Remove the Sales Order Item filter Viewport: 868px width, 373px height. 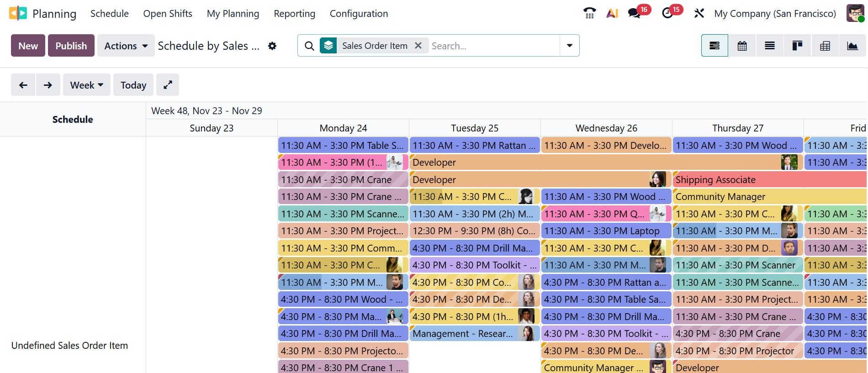click(x=418, y=46)
